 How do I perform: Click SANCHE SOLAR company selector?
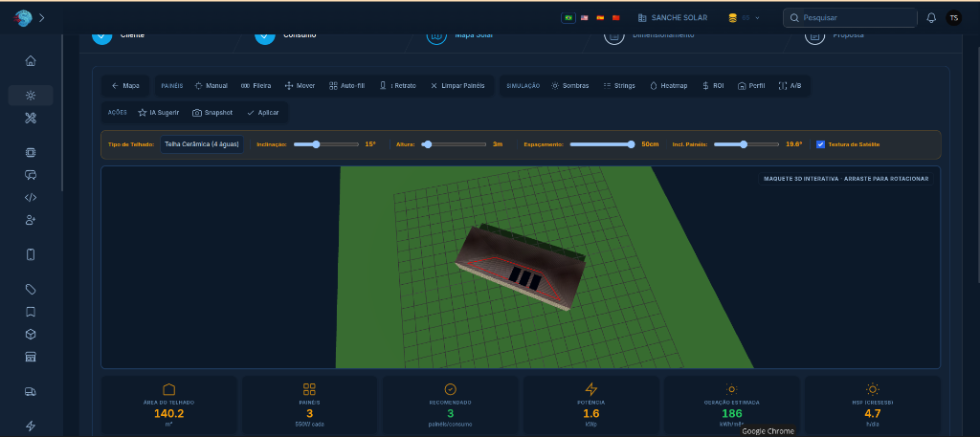coord(673,18)
